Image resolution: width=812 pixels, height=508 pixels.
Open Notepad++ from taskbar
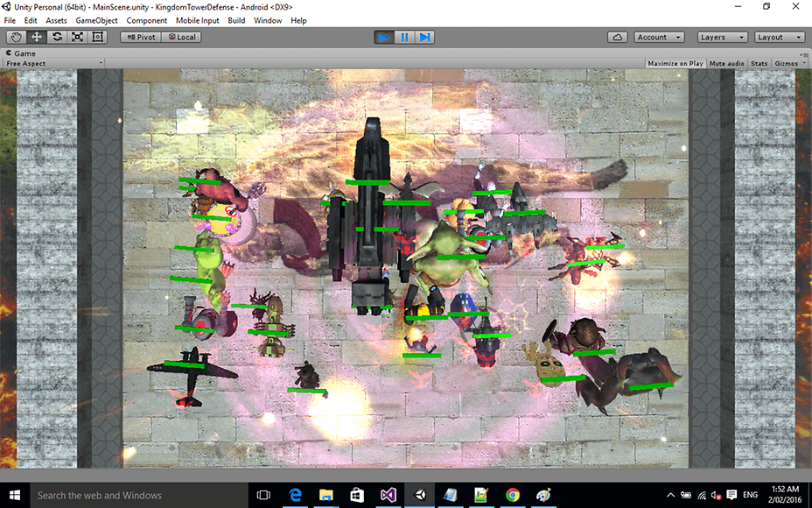tap(481, 495)
